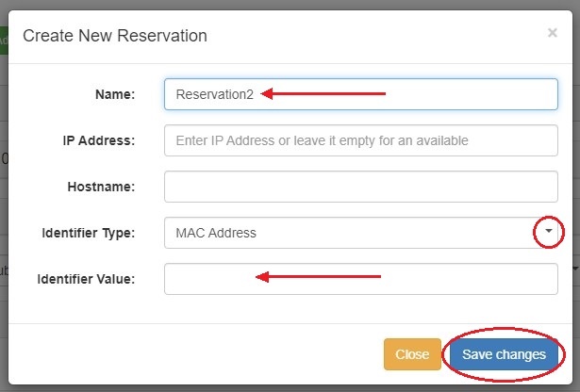Close the dialog with the X icon

click(x=552, y=32)
